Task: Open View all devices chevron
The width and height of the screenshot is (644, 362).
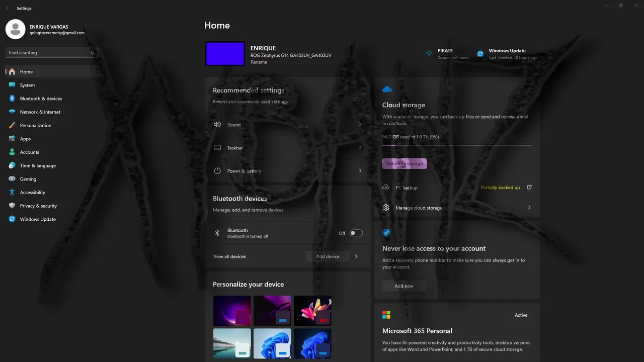Action: click(x=356, y=256)
